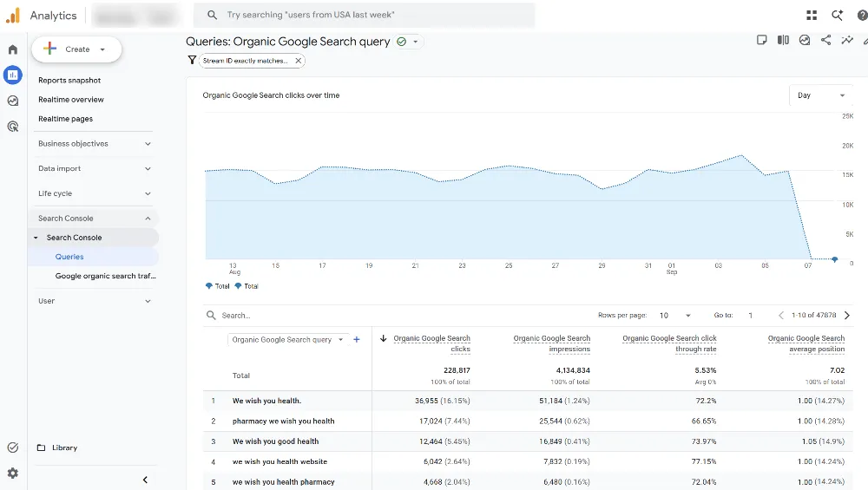The image size is (868, 490).
Task: Go to previous page of table rows
Action: click(781, 315)
